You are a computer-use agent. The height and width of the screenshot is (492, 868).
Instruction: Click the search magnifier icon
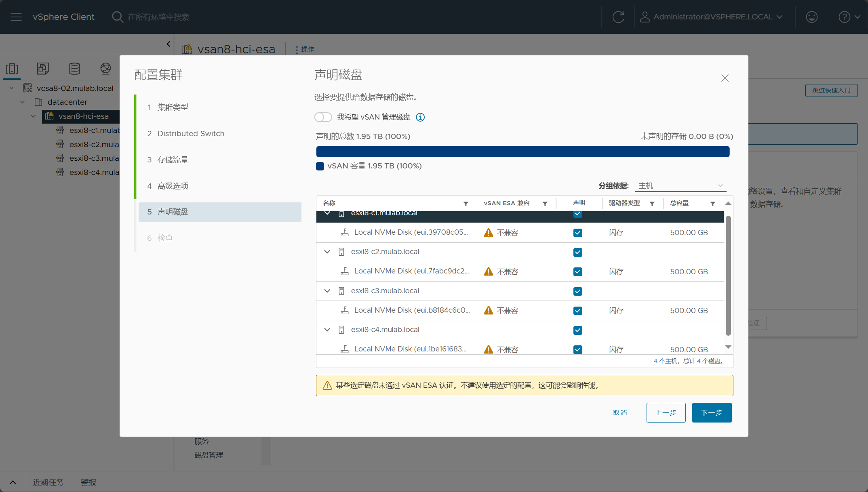coord(117,17)
